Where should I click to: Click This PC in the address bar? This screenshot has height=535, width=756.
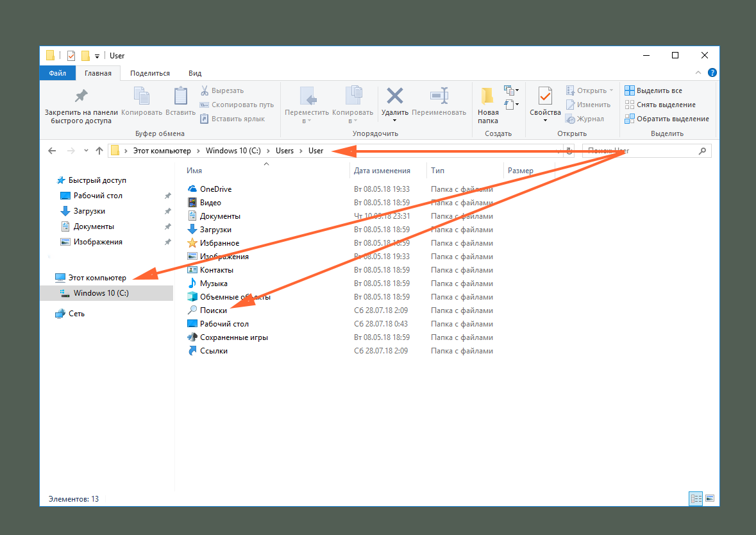(162, 151)
